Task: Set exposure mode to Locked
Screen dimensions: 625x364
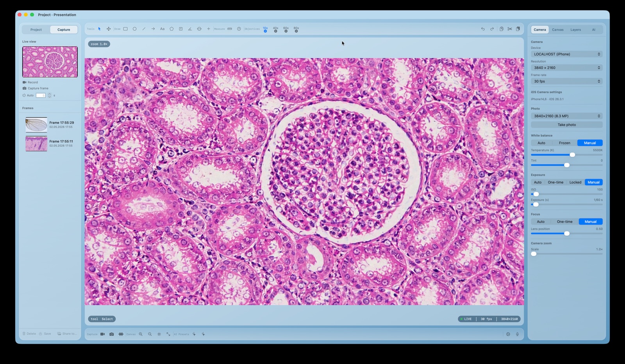Action: 575,182
